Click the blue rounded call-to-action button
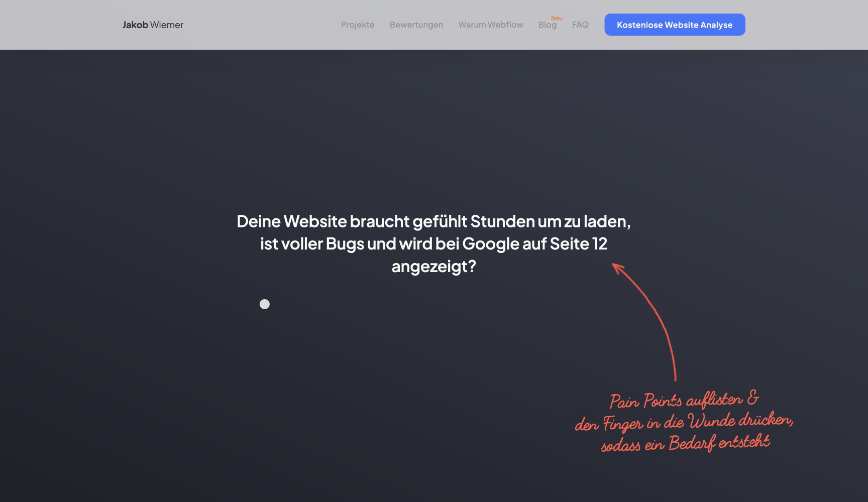This screenshot has height=502, width=868. pos(675,24)
